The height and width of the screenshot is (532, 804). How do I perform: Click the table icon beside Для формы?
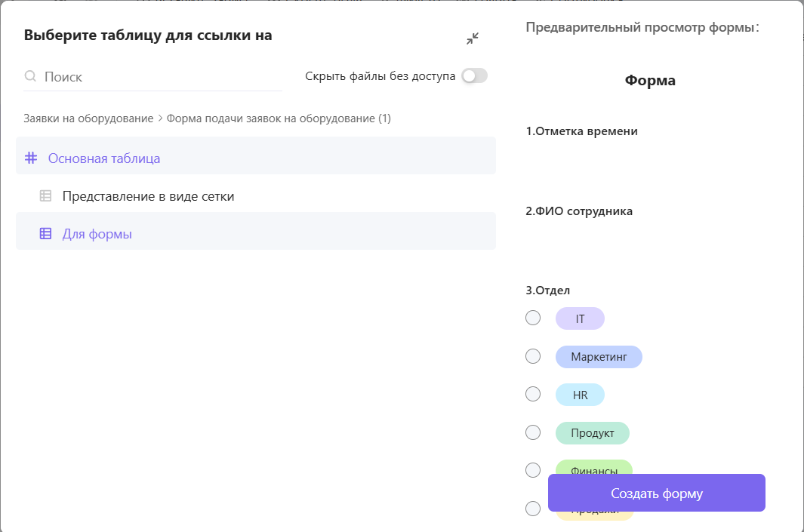(x=45, y=234)
